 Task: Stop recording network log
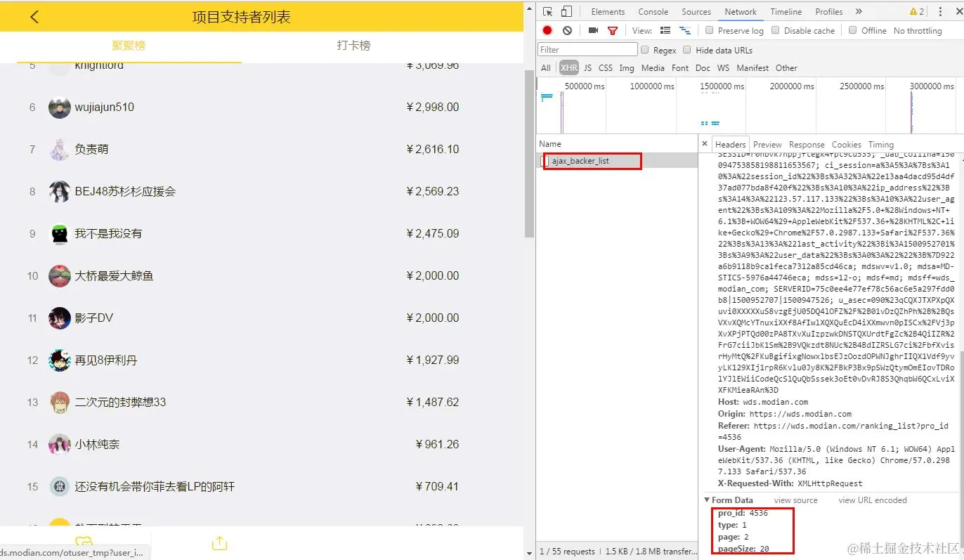pyautogui.click(x=547, y=30)
